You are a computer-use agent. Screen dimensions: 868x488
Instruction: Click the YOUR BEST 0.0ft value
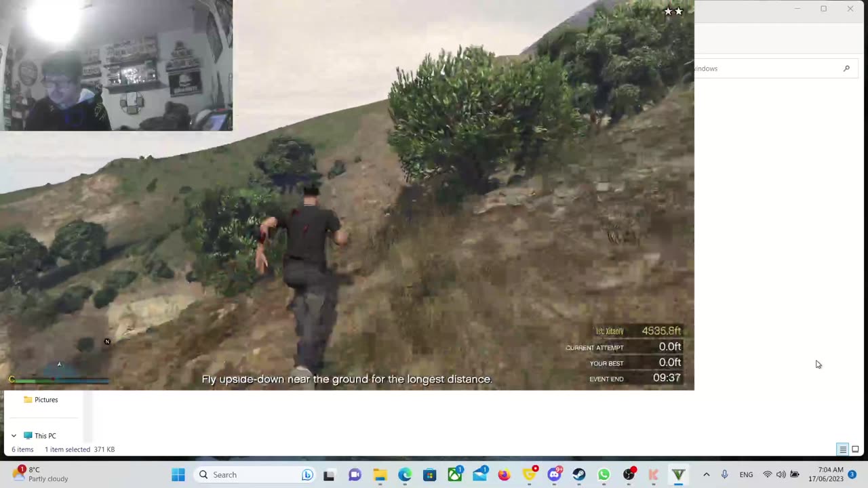tap(670, 363)
